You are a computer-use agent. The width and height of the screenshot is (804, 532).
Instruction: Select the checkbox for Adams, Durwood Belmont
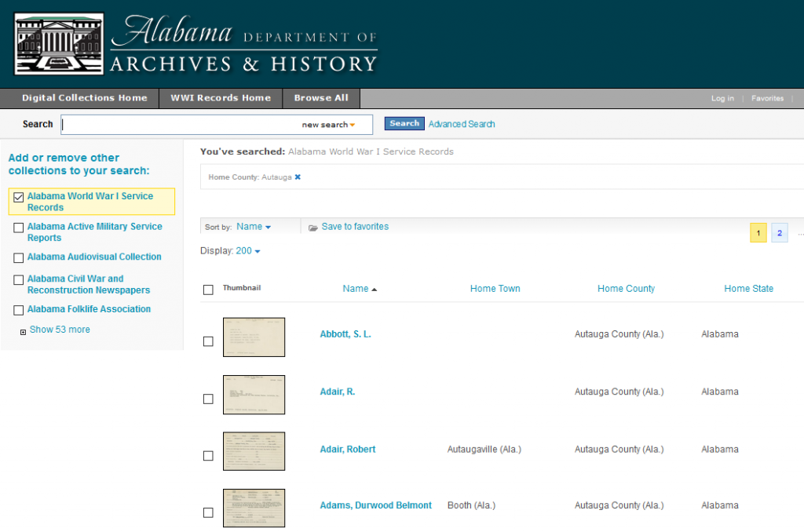pyautogui.click(x=208, y=512)
